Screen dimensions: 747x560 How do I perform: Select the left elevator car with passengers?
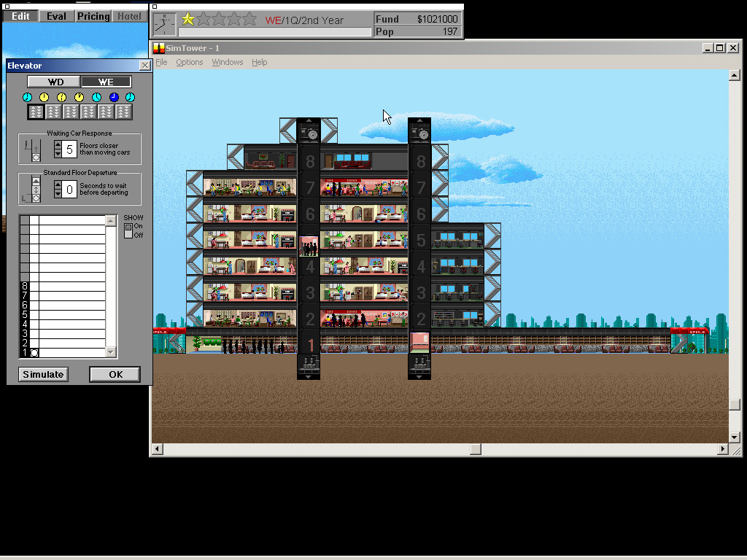(309, 246)
